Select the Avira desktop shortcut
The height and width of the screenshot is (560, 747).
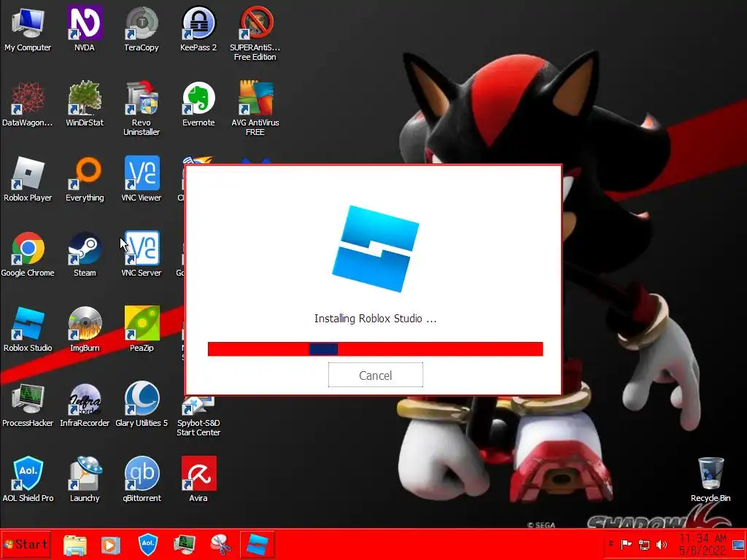click(x=198, y=480)
